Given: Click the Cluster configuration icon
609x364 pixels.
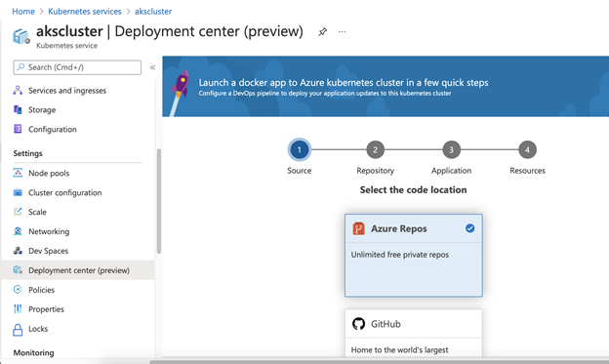Looking at the screenshot, I should [18, 192].
